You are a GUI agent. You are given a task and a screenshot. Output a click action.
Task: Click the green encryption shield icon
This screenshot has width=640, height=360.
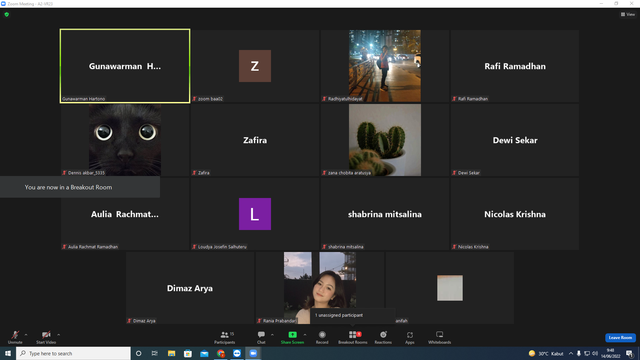tap(7, 14)
